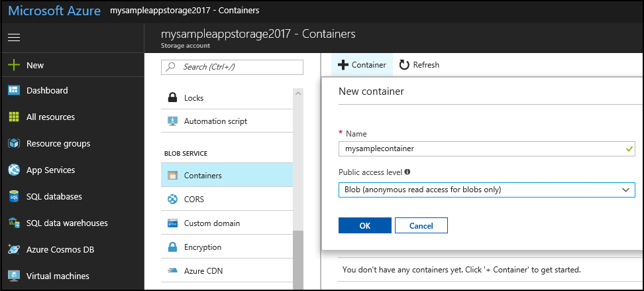Go to Resource groups cube icon
644x291 pixels.
tap(13, 144)
